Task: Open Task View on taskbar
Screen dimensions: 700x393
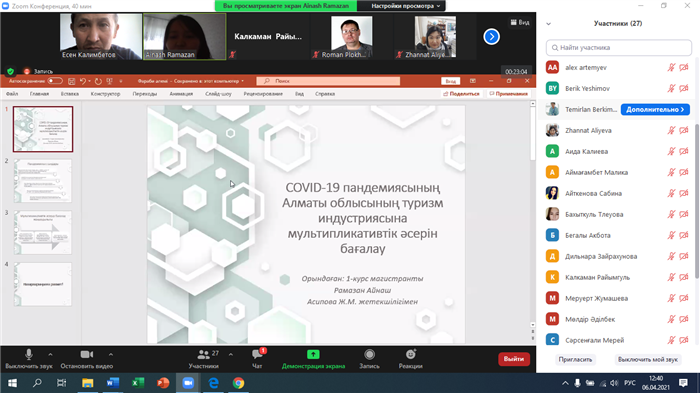Action: 62,383
